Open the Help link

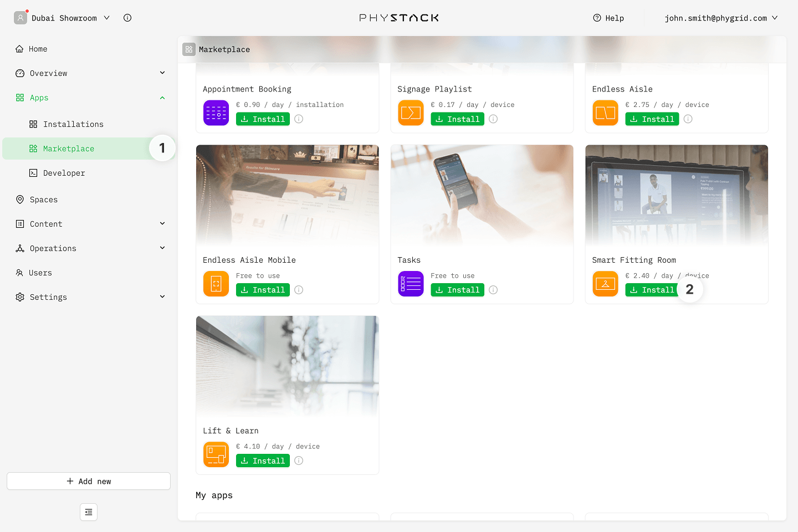(x=608, y=18)
